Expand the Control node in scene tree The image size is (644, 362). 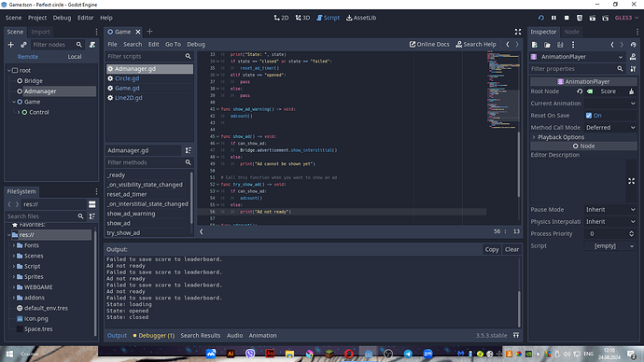click(x=19, y=112)
